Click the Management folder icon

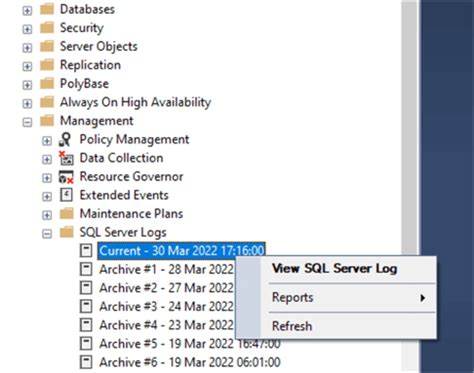[47, 121]
